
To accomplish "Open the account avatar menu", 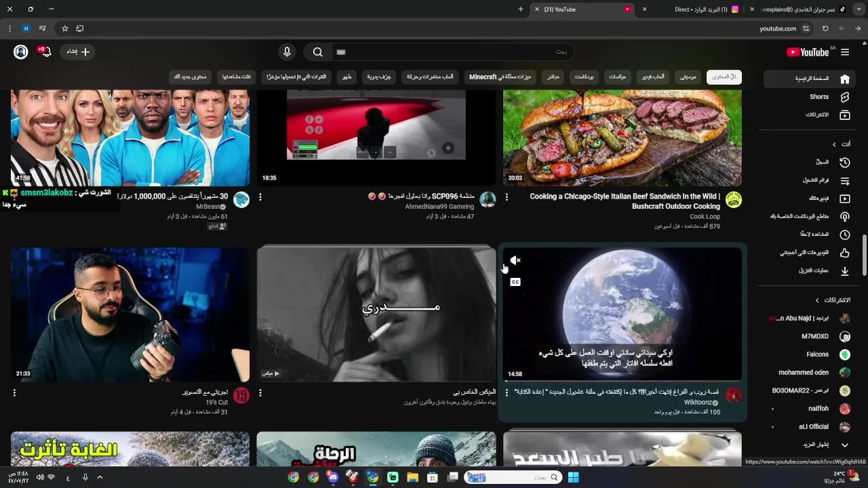I will 21,52.
